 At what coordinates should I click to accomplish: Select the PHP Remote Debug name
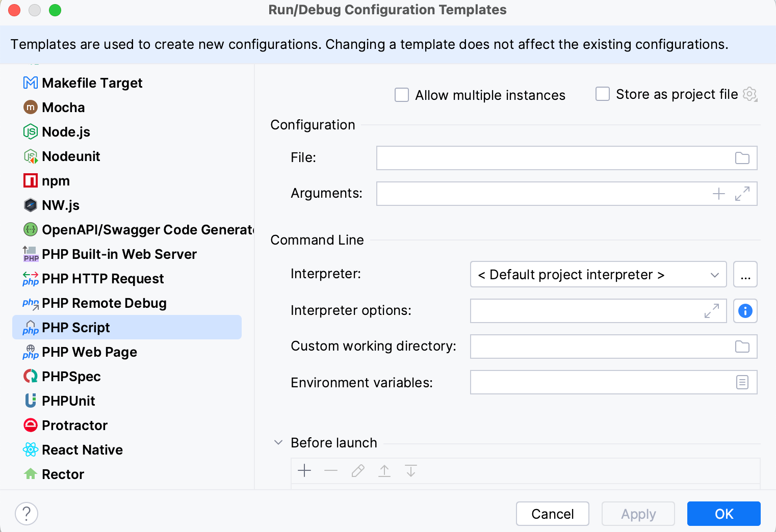click(104, 303)
